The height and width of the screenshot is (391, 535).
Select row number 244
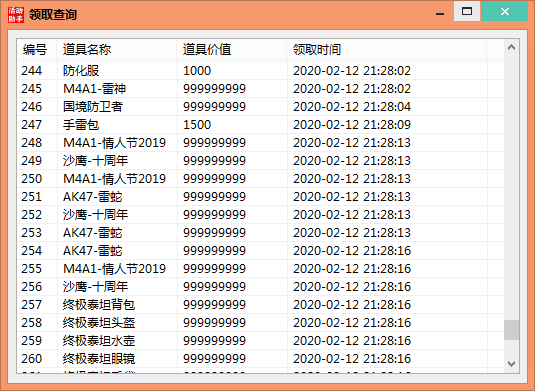point(31,71)
